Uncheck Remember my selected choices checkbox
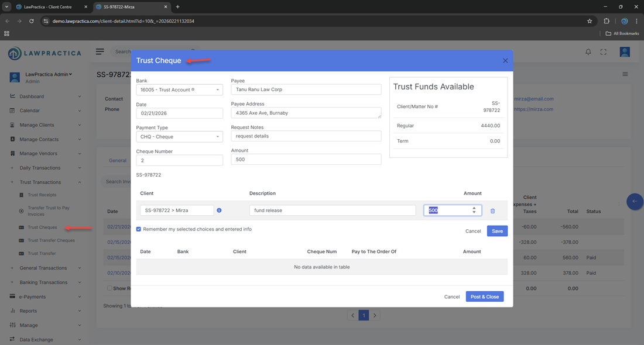Screen dimensions: 644x345 click(139, 229)
